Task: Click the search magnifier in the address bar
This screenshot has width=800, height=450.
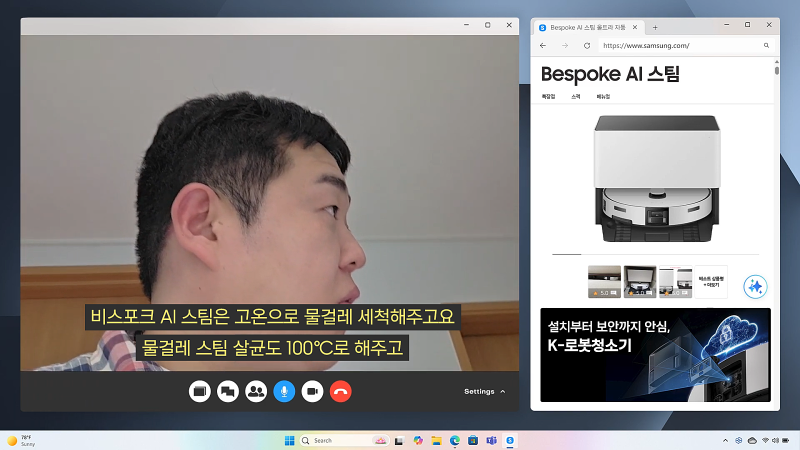Action: coord(766,45)
